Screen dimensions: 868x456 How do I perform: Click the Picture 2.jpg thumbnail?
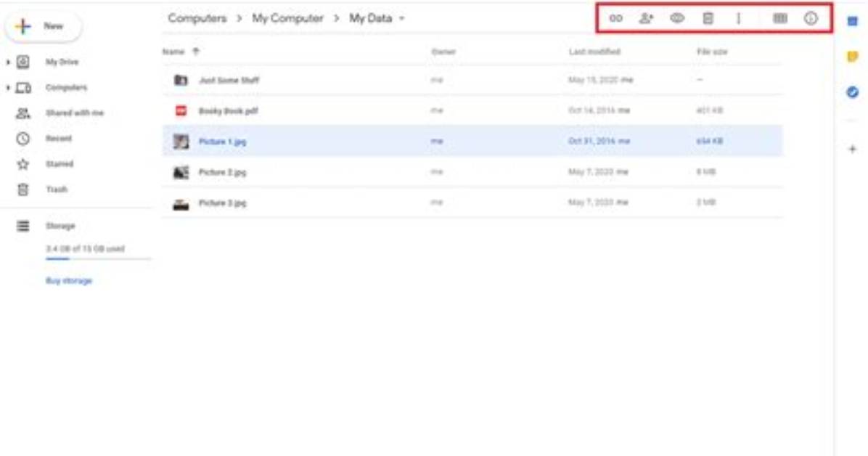[181, 172]
